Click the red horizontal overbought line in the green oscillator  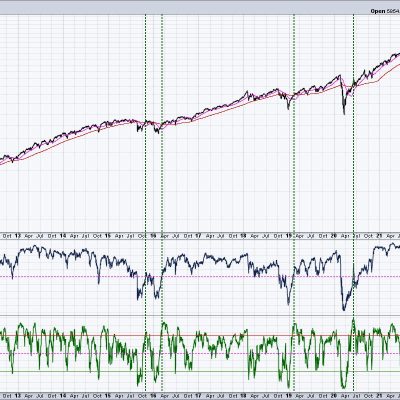200,335
